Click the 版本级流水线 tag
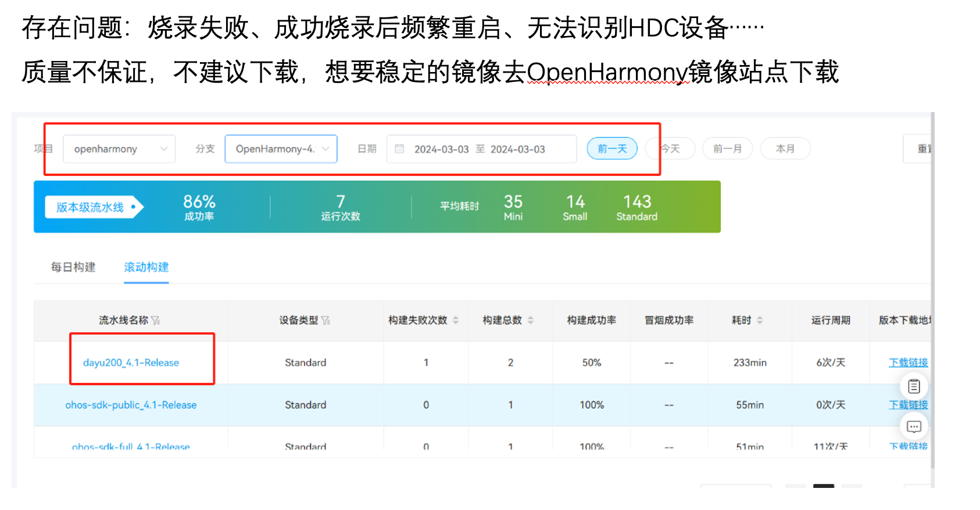This screenshot has height=510, width=980. pos(94,207)
